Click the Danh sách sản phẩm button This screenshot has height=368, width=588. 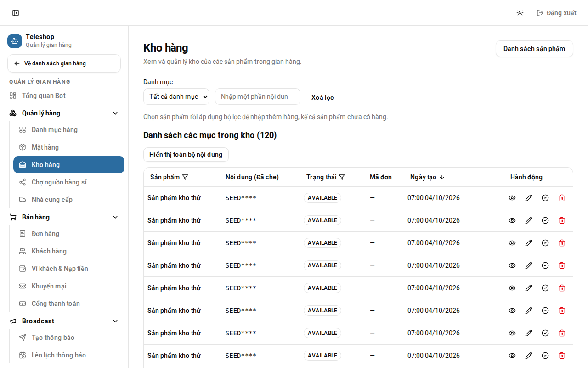tap(534, 49)
